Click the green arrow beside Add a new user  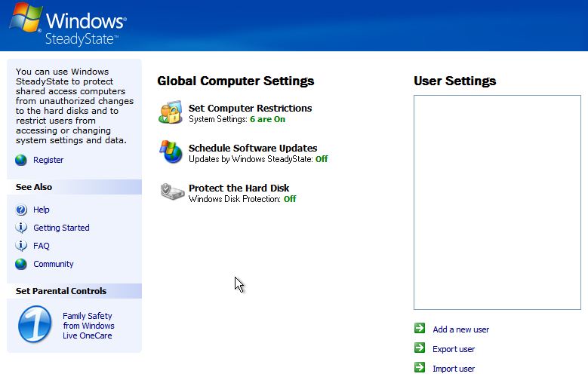(x=420, y=329)
